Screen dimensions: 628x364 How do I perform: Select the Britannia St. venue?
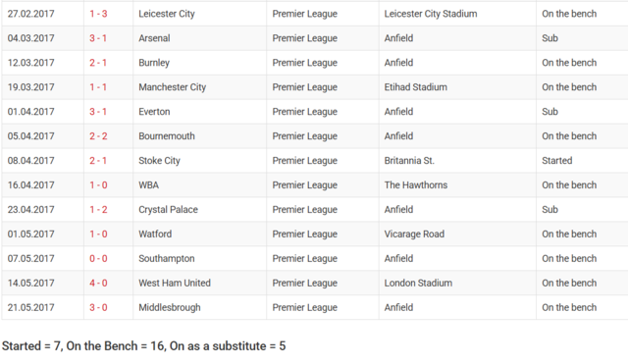click(409, 161)
